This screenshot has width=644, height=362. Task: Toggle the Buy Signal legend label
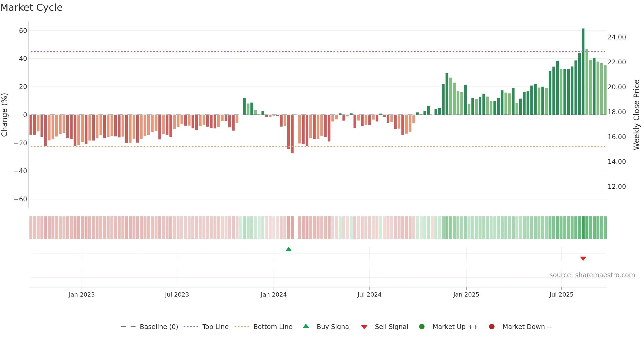(x=334, y=327)
